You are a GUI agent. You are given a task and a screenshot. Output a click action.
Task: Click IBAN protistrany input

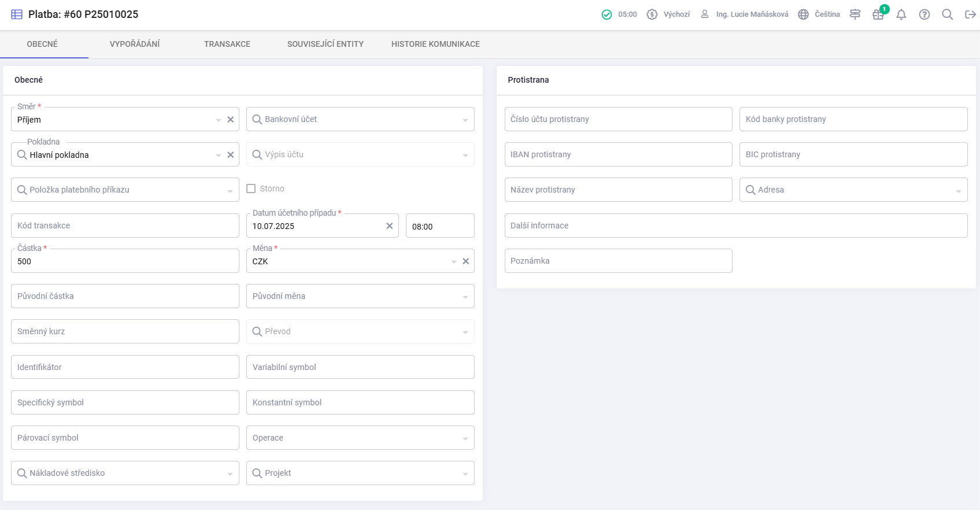coord(618,154)
